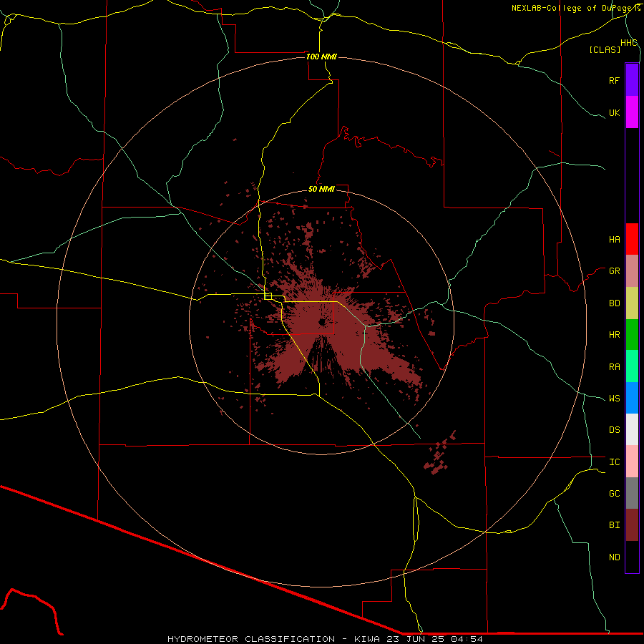644x644 pixels.
Task: Click the "HR" legend label
Action: pyautogui.click(x=614, y=335)
